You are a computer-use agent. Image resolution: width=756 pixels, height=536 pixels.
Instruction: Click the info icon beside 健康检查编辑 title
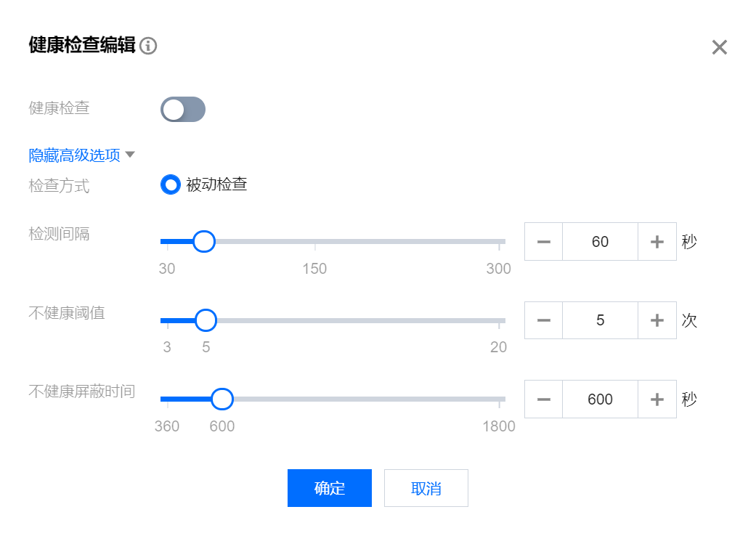click(x=148, y=46)
